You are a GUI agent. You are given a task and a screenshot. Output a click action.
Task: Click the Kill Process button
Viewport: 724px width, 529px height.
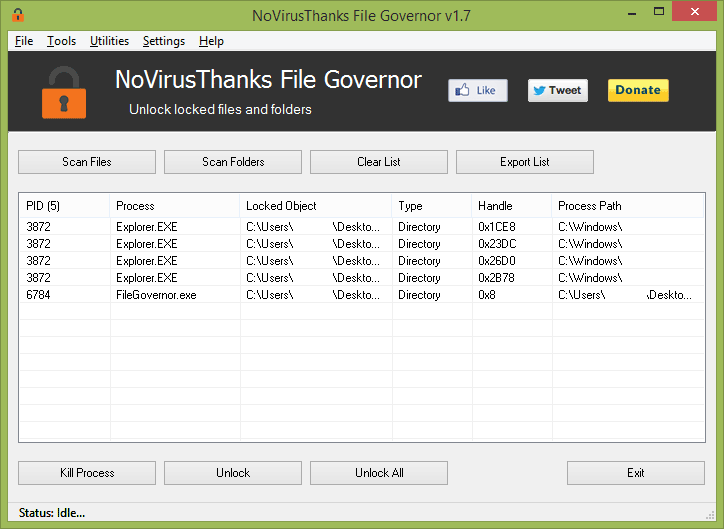point(87,473)
